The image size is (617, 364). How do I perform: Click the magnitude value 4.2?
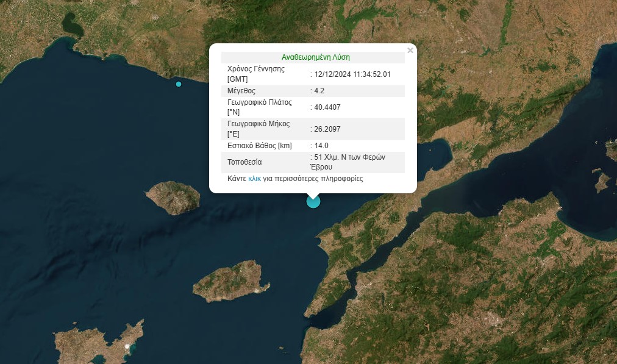pyautogui.click(x=319, y=91)
